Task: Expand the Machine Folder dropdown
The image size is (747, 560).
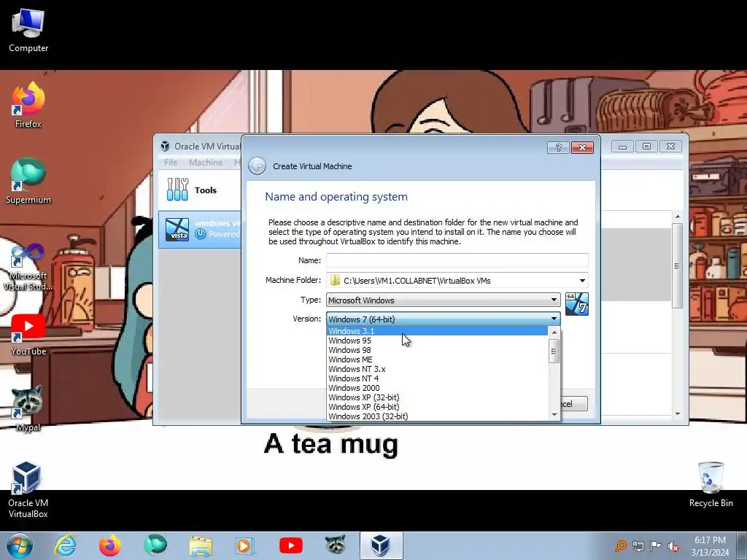Action: 582,281
